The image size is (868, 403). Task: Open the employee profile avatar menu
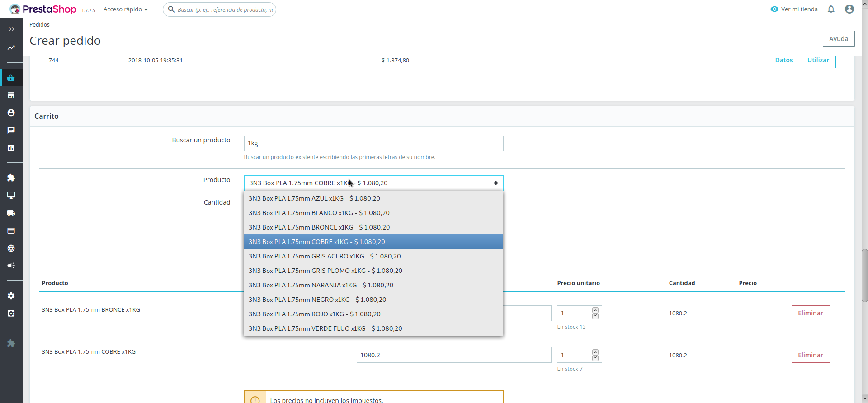pyautogui.click(x=849, y=9)
